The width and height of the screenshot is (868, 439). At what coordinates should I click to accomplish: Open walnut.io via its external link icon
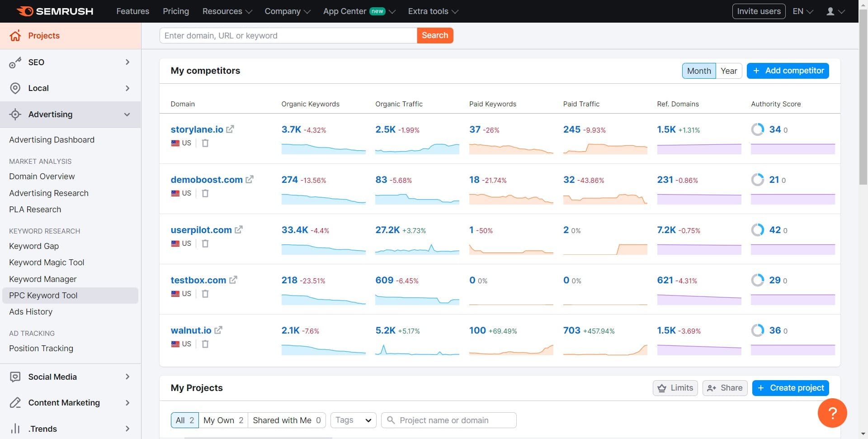[x=219, y=330]
